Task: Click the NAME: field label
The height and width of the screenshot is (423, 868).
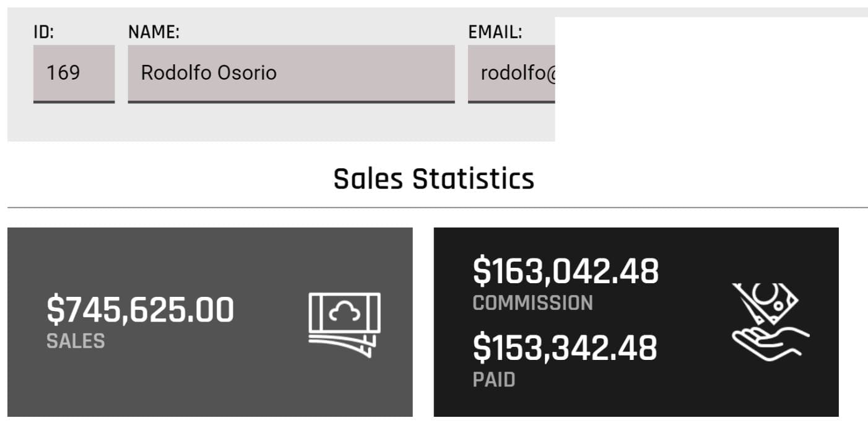Action: tap(154, 32)
